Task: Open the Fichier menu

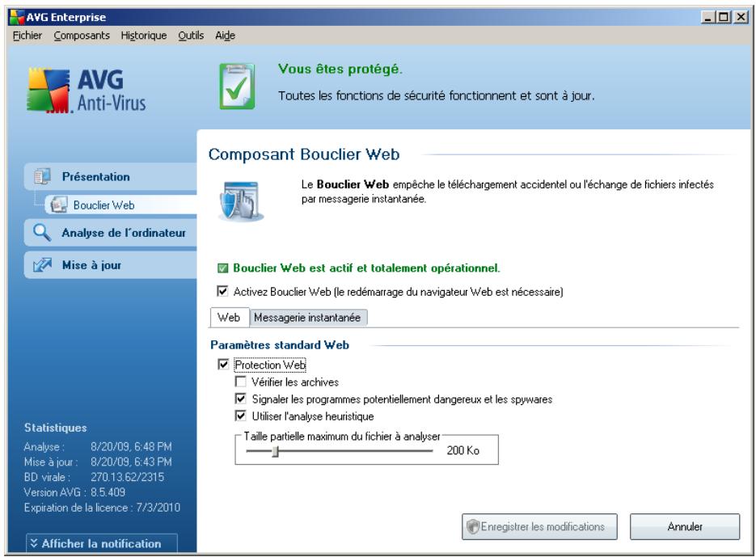Action: (x=27, y=36)
